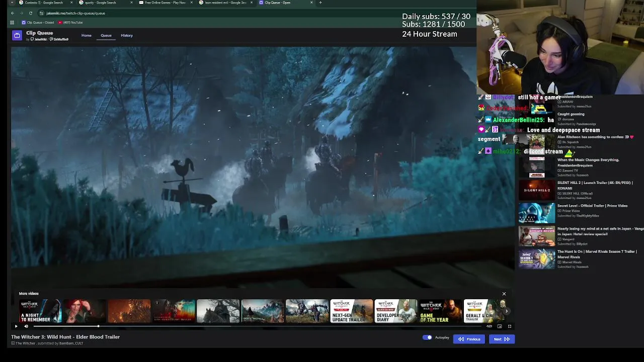Close the quotly Google Search tab
The width and height of the screenshot is (644, 362).
click(x=132, y=3)
